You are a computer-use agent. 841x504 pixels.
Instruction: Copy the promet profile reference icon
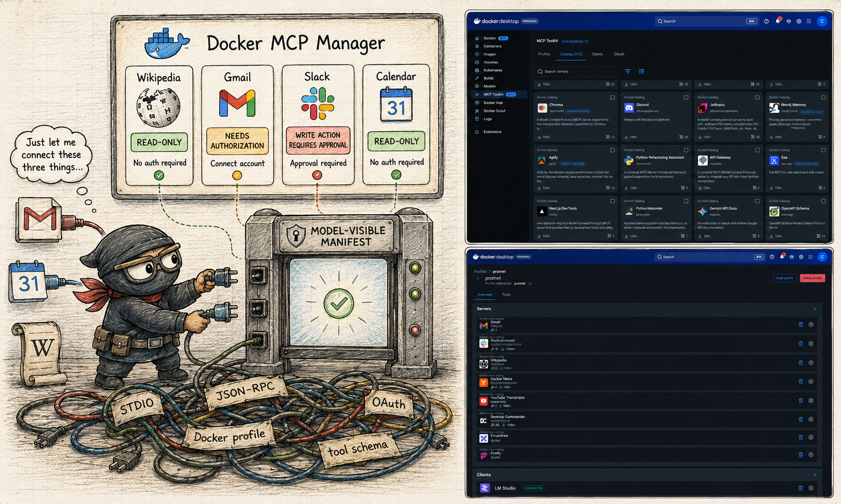[530, 283]
